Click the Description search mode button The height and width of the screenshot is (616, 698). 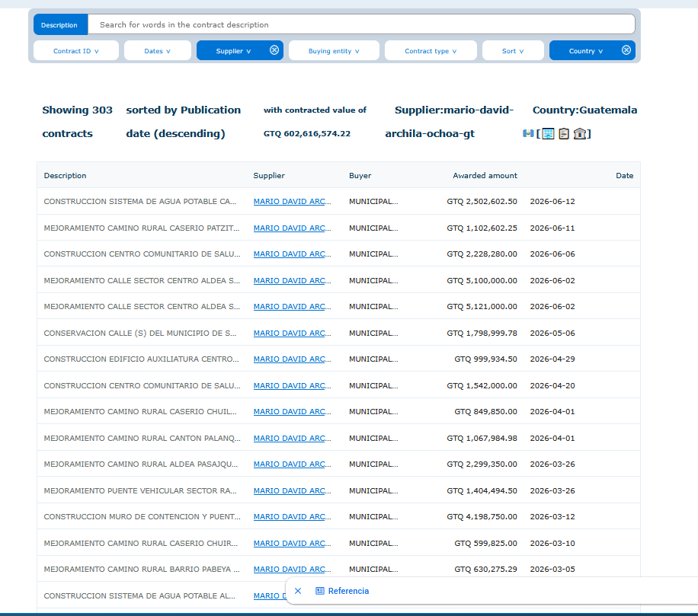tap(59, 25)
